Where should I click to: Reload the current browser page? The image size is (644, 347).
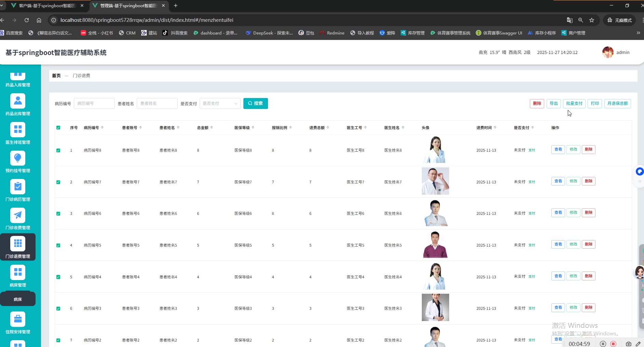pos(27,20)
